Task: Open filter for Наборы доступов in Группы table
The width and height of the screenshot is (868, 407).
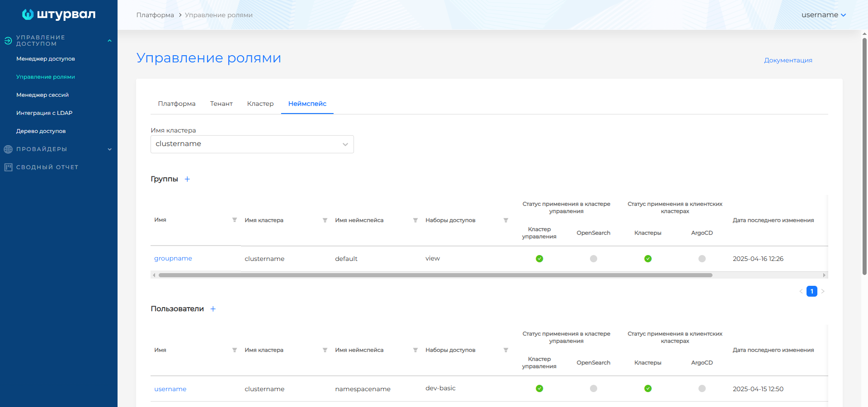Action: tap(505, 220)
